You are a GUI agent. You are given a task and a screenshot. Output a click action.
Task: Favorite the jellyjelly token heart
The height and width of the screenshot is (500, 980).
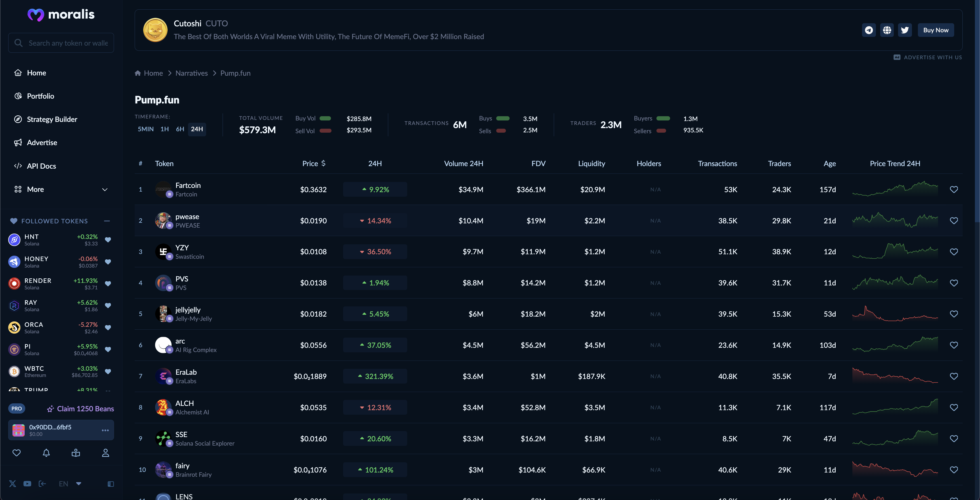point(953,314)
